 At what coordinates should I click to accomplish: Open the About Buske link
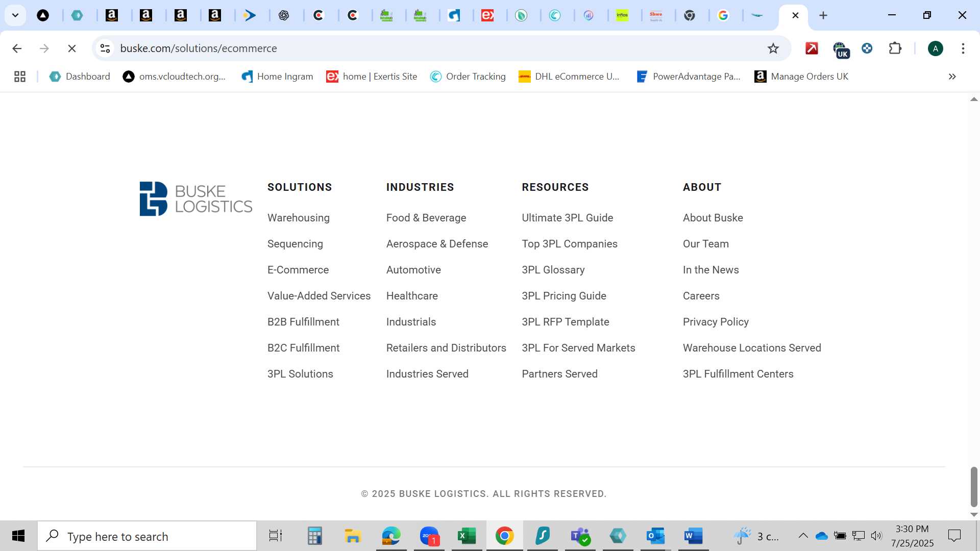point(713,218)
